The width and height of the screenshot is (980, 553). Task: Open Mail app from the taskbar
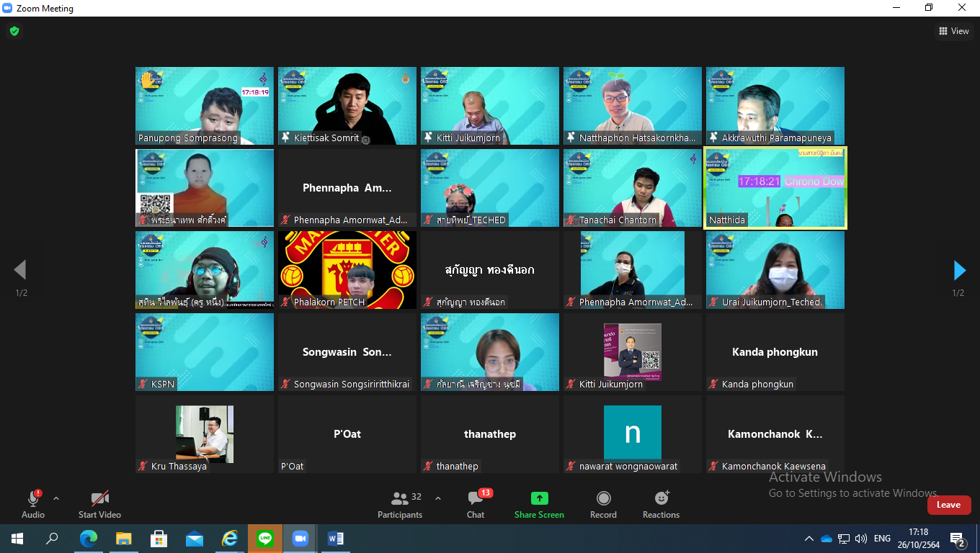(x=194, y=539)
